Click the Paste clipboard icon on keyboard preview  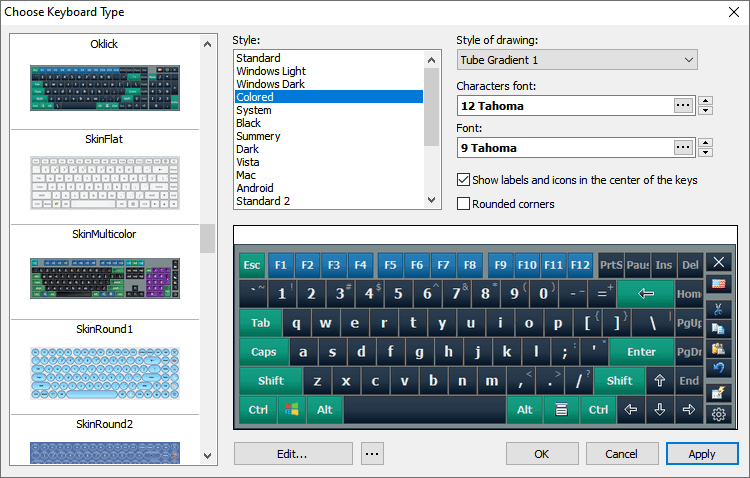[718, 348]
